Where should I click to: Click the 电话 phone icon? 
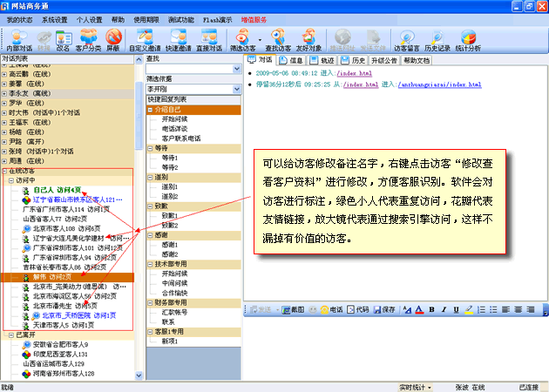[330, 309]
